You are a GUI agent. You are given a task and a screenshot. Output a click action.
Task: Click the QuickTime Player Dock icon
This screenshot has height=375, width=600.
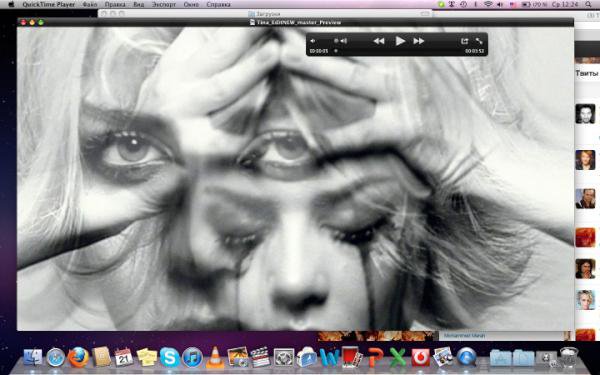[466, 357]
